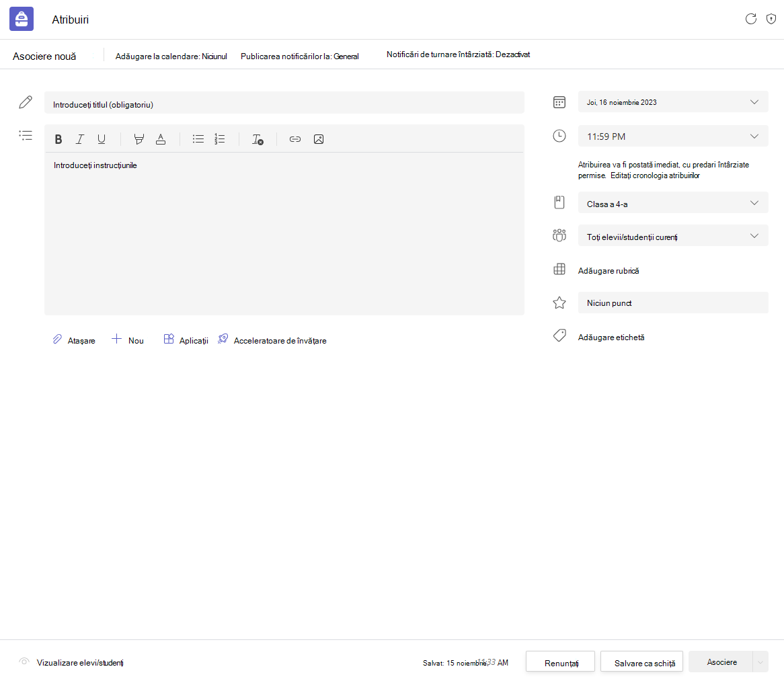
Task: Toggle Vizualizare elevi/studenți view
Action: click(71, 662)
